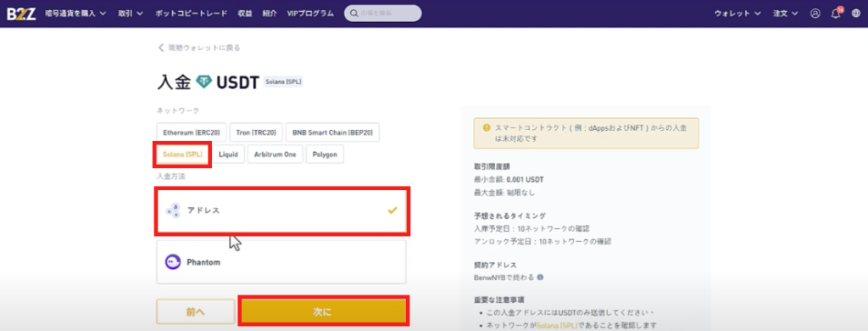Click the 前へ previous button
Image resolution: width=868 pixels, height=331 pixels.
click(196, 312)
